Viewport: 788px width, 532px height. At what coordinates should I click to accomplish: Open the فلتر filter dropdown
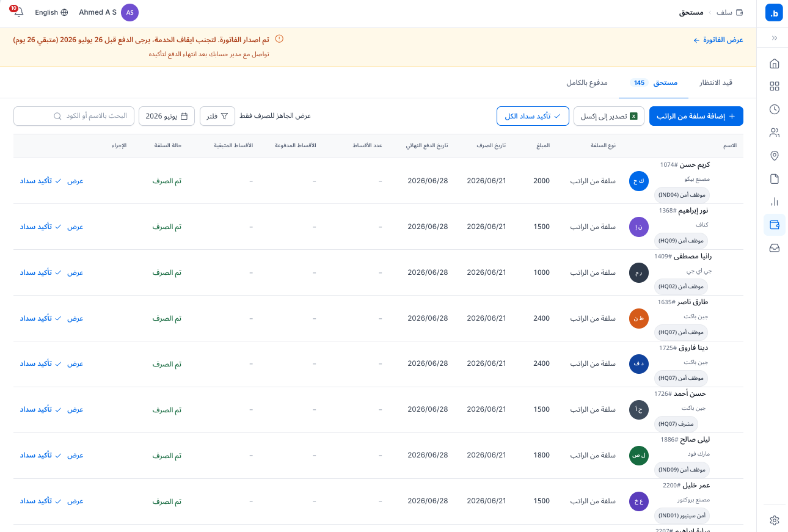coord(217,116)
